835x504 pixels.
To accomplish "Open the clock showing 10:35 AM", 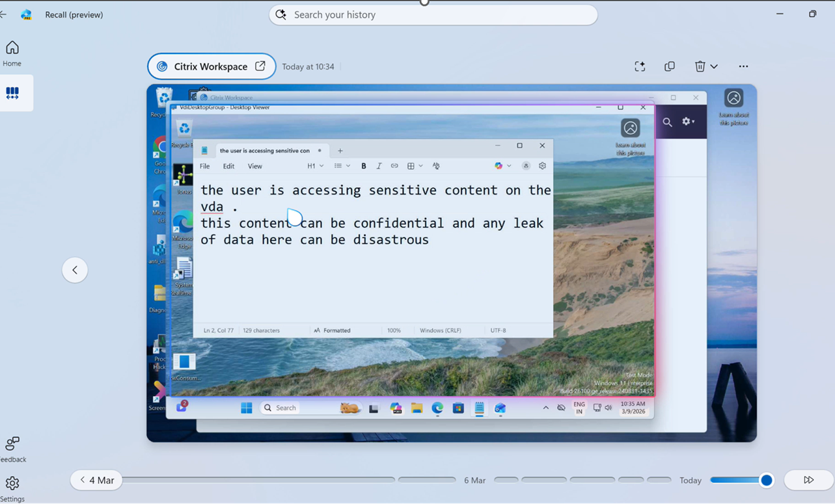I will coord(633,408).
